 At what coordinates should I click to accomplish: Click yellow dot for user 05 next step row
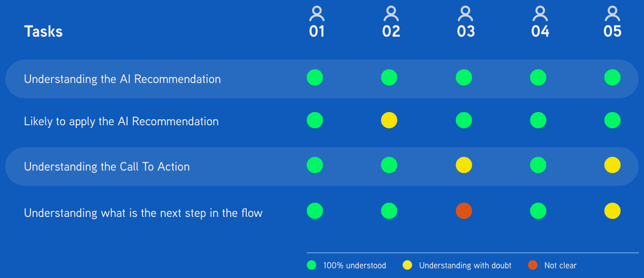[612, 211]
